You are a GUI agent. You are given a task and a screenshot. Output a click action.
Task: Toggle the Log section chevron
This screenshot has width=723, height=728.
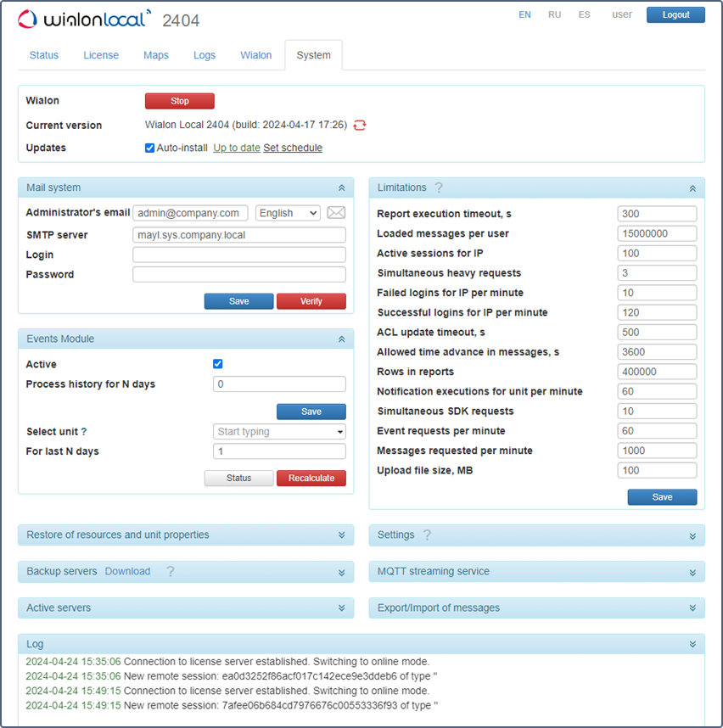(x=692, y=644)
